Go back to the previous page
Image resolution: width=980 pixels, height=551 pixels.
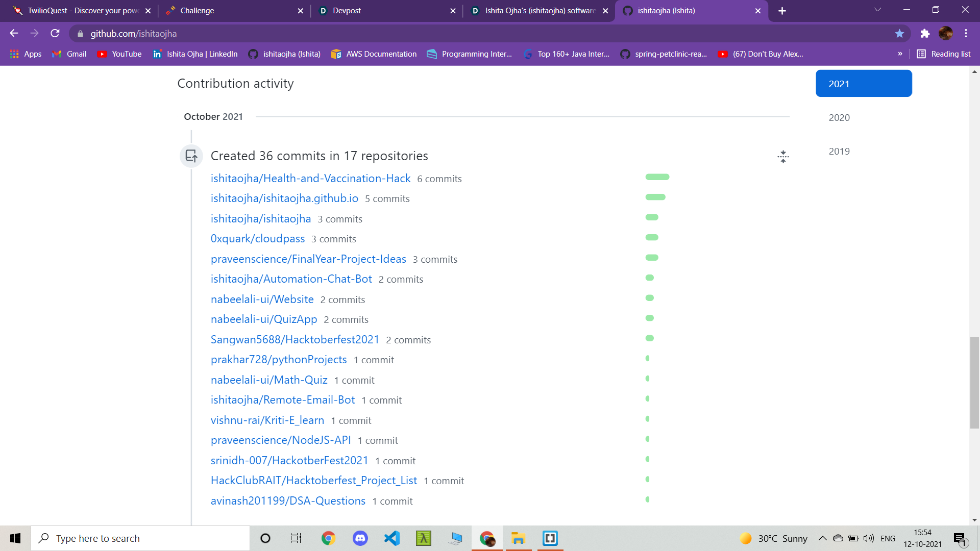(x=14, y=34)
